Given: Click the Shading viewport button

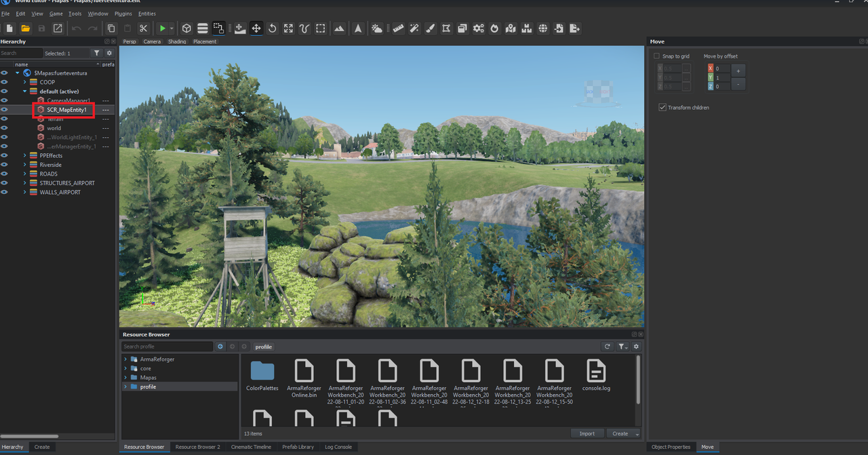Looking at the screenshot, I should (x=177, y=41).
